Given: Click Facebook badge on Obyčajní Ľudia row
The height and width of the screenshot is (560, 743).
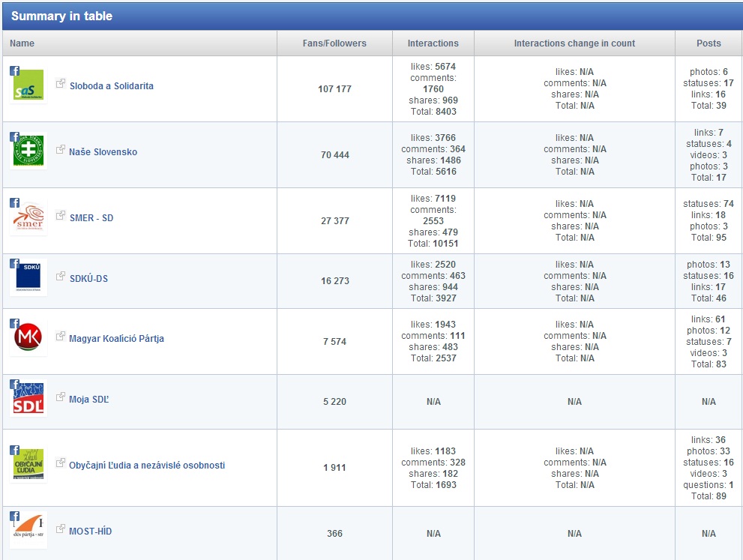Looking at the screenshot, I should pyautogui.click(x=15, y=450).
